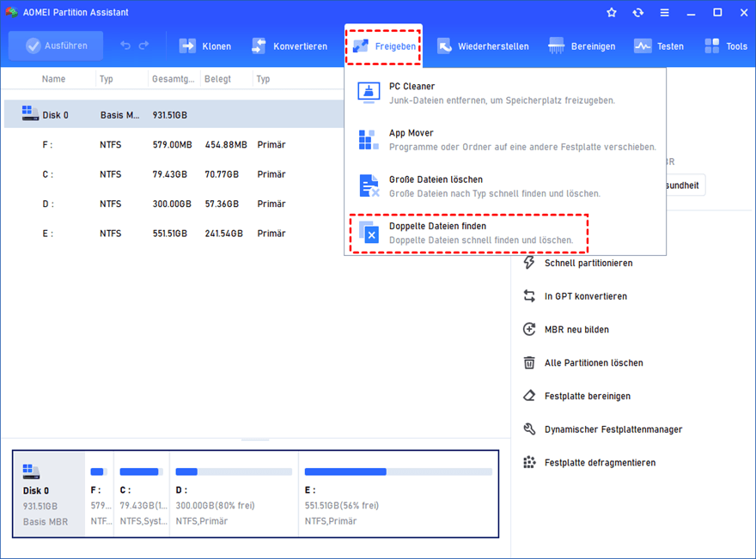Click the refresh icon in title bar
This screenshot has width=756, height=559.
coord(637,13)
